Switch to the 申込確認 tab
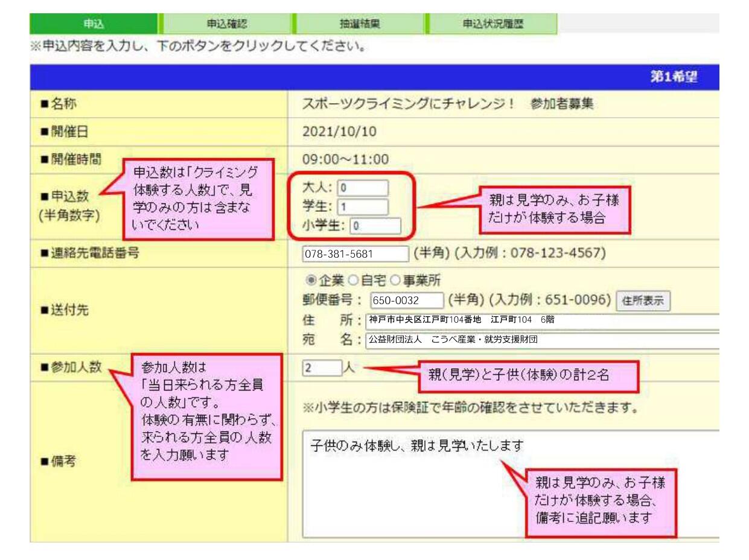This screenshot has width=749, height=560. [x=227, y=24]
